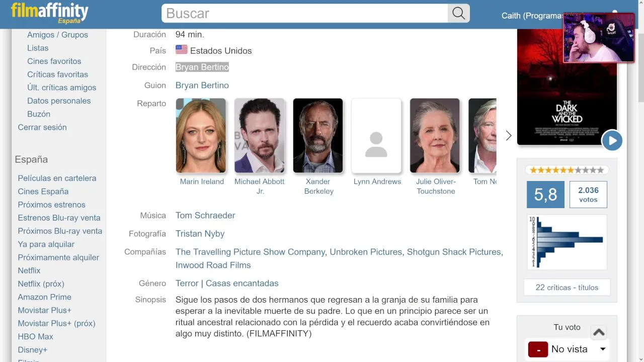Open Shotgun Shack Pictures link
This screenshot has height=362, width=644.
click(x=454, y=252)
